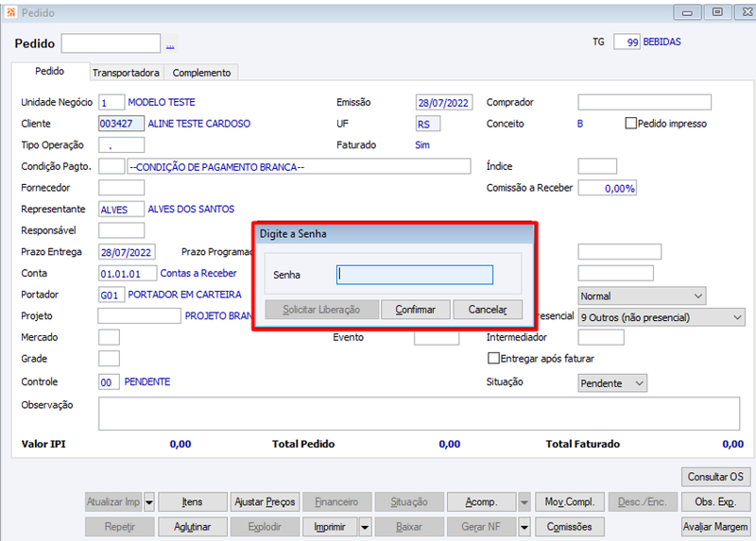Click the Confirmar button in password dialog
The height and width of the screenshot is (541, 756).
416,310
